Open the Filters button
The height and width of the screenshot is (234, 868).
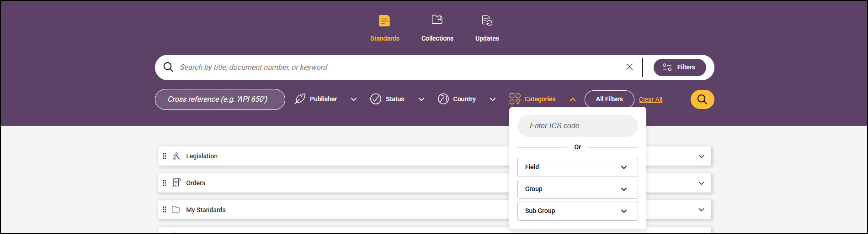[x=679, y=67]
